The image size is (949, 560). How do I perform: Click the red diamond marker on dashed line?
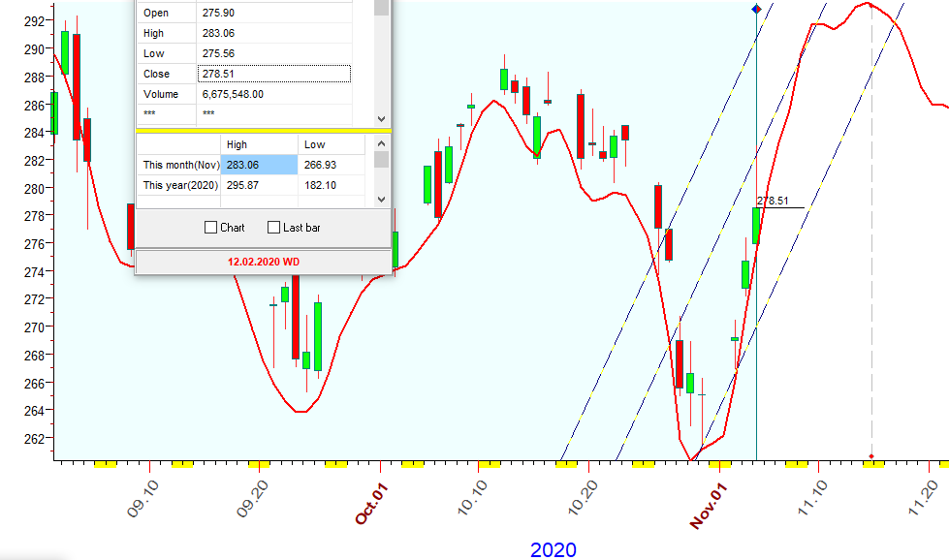click(871, 456)
